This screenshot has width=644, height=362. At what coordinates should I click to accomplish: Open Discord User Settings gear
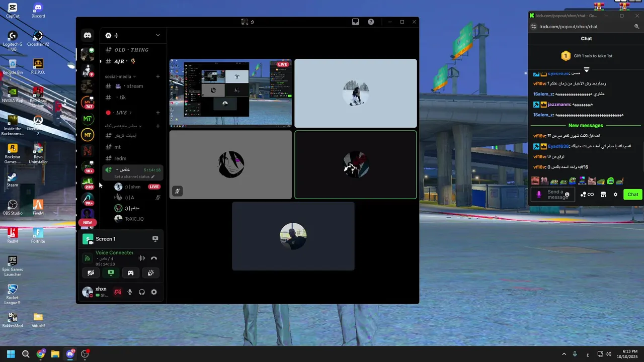pyautogui.click(x=154, y=292)
